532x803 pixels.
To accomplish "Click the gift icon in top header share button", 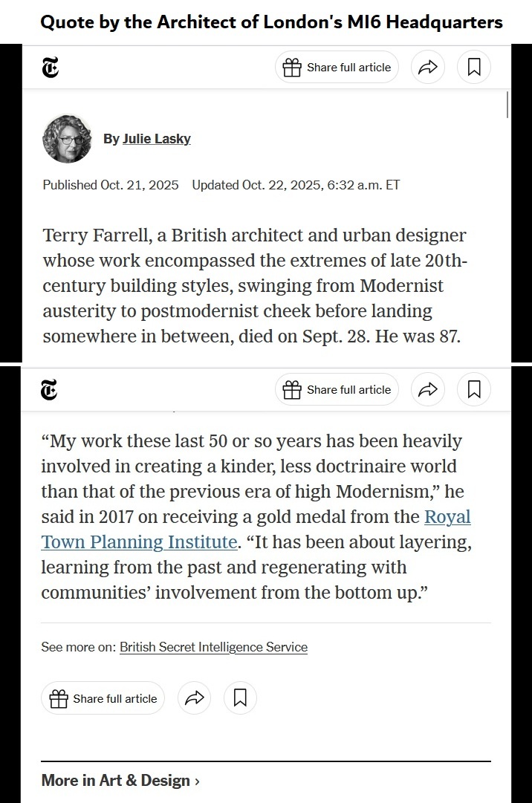I will coord(293,68).
